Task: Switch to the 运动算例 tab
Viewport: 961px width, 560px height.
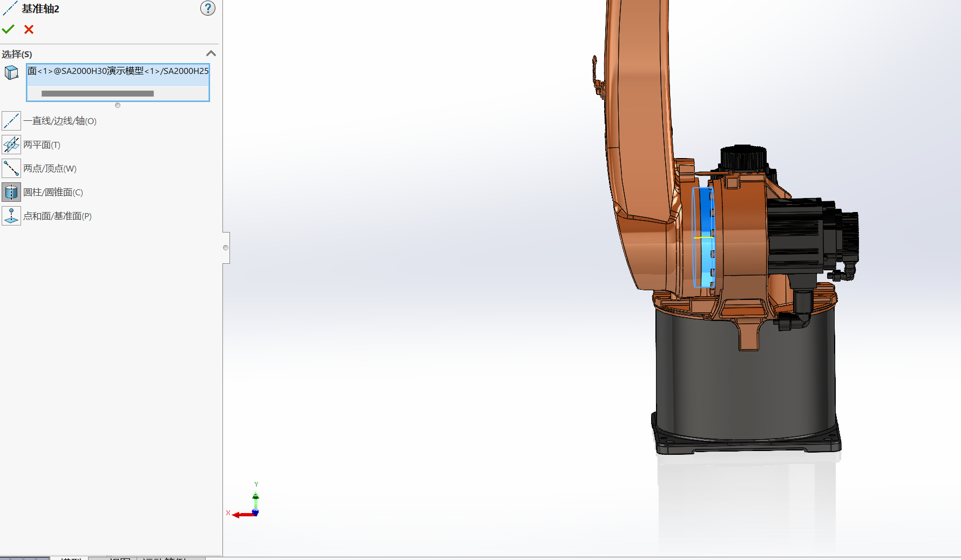Action: pos(165,558)
